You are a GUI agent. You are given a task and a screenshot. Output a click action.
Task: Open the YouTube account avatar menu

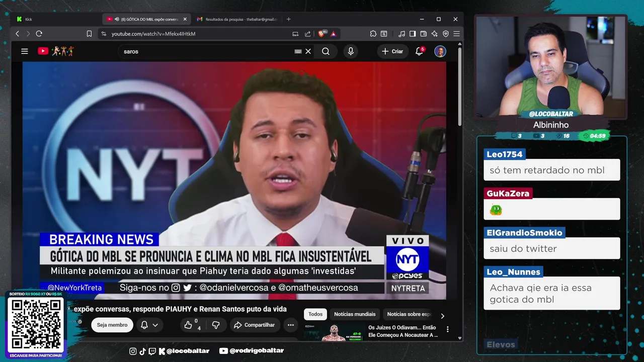pyautogui.click(x=440, y=51)
